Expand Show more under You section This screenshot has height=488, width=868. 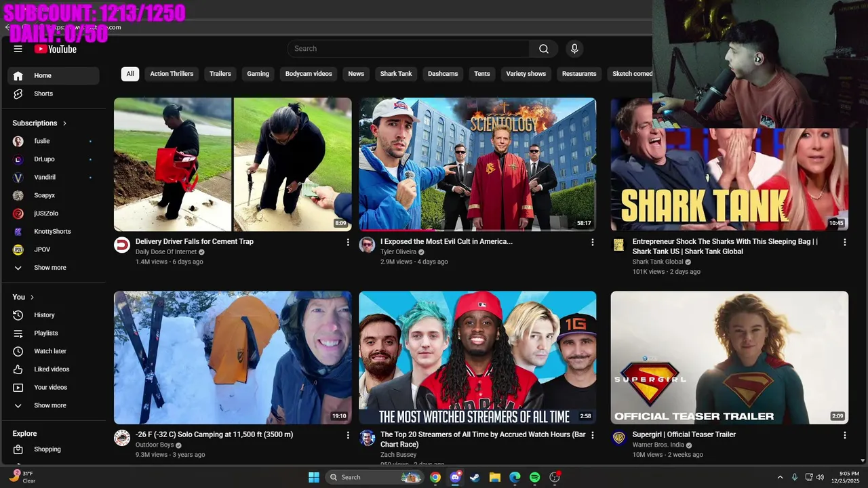point(54,405)
